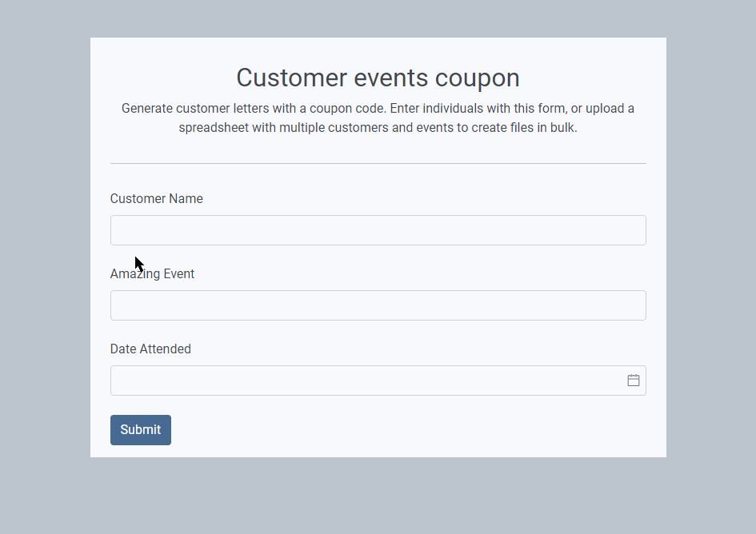This screenshot has height=534, width=756.
Task: Click "multiple customers" in the description
Action: click(332, 129)
